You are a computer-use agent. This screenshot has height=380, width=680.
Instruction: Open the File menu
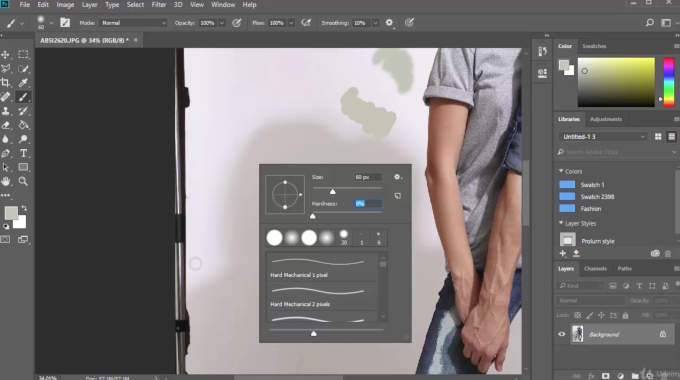25,5
